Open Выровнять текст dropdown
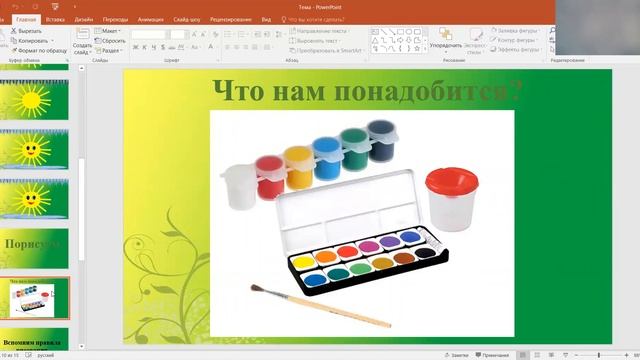 (315, 41)
